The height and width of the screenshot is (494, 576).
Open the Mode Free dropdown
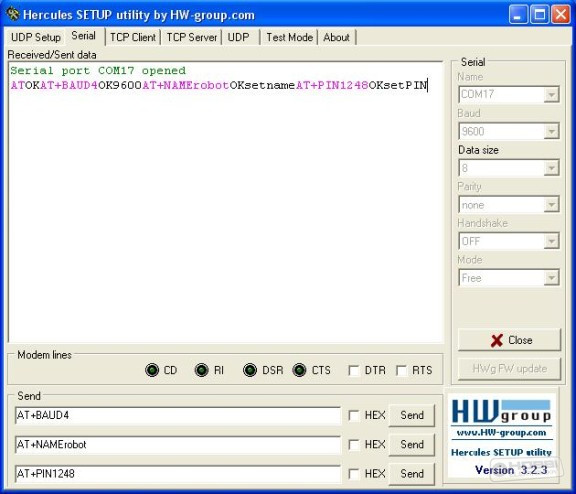coord(551,278)
